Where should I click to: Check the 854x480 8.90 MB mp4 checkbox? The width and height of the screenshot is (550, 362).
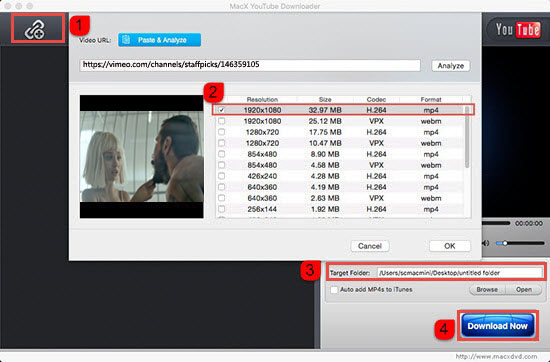[x=221, y=154]
